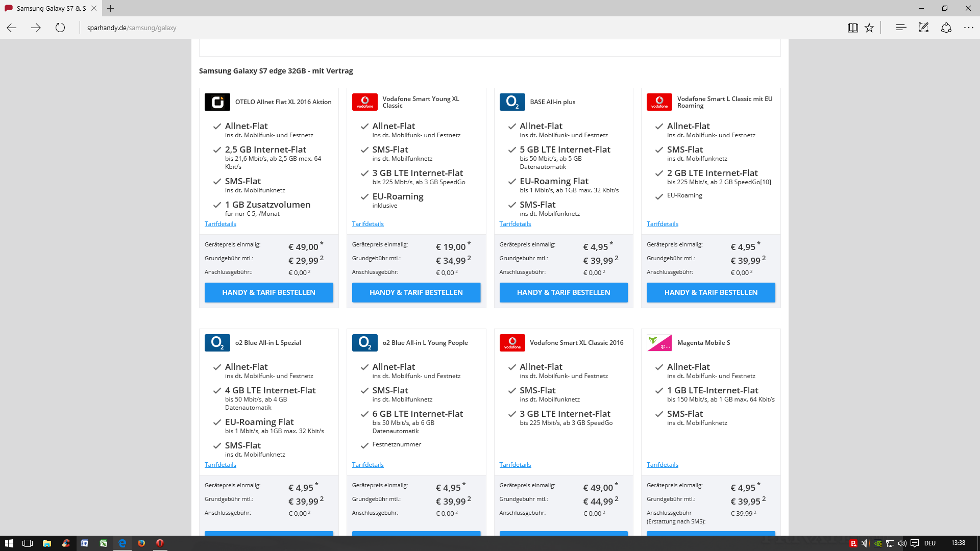
Task: Open Tarifdetails for Magenta Mobile S
Action: 662,465
